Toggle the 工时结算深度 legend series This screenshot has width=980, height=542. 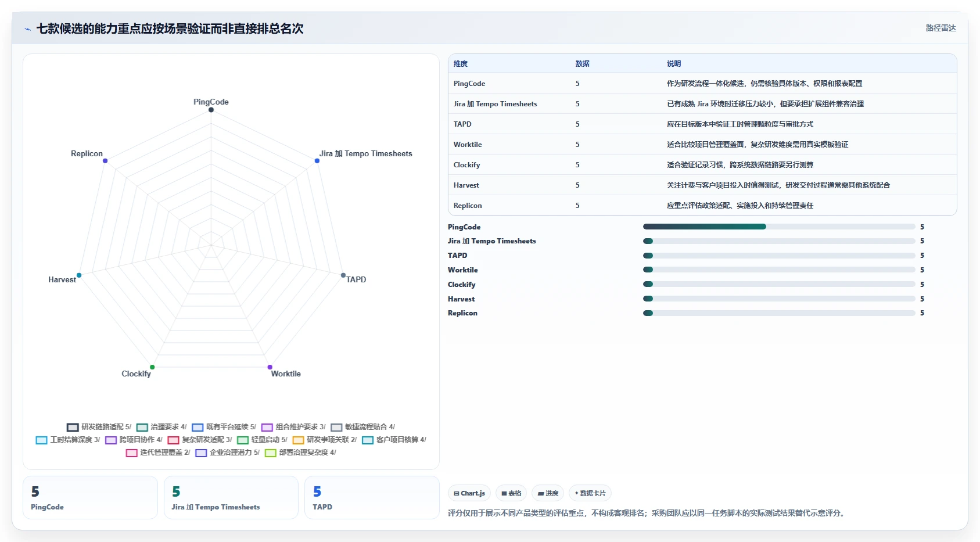[x=68, y=440]
